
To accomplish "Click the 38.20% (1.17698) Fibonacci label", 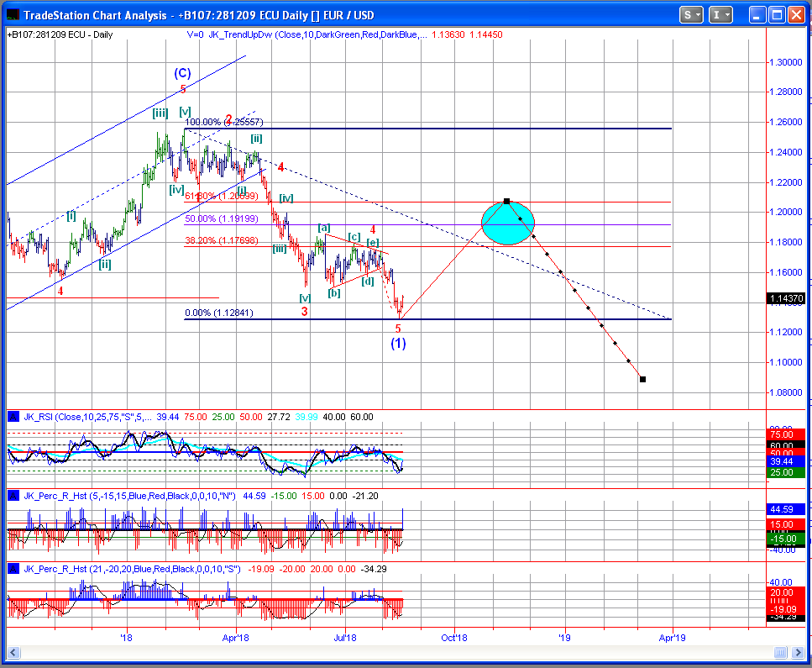I will pyautogui.click(x=221, y=240).
